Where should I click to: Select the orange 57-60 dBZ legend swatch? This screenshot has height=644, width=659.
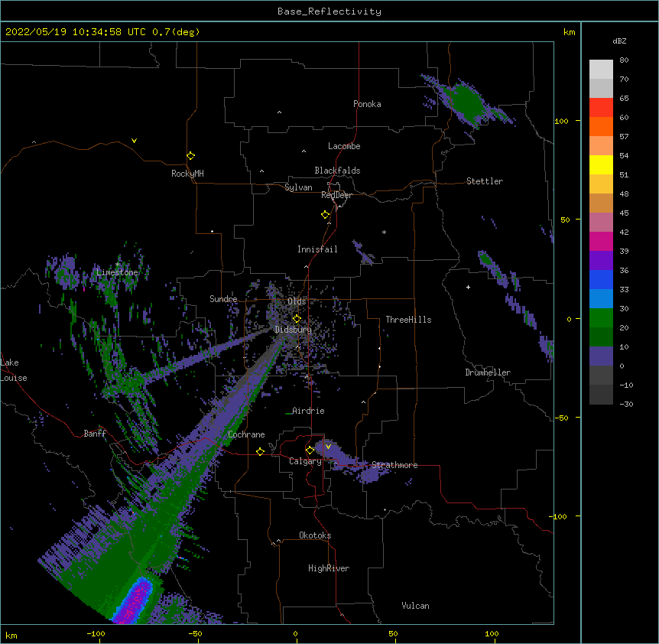601,126
